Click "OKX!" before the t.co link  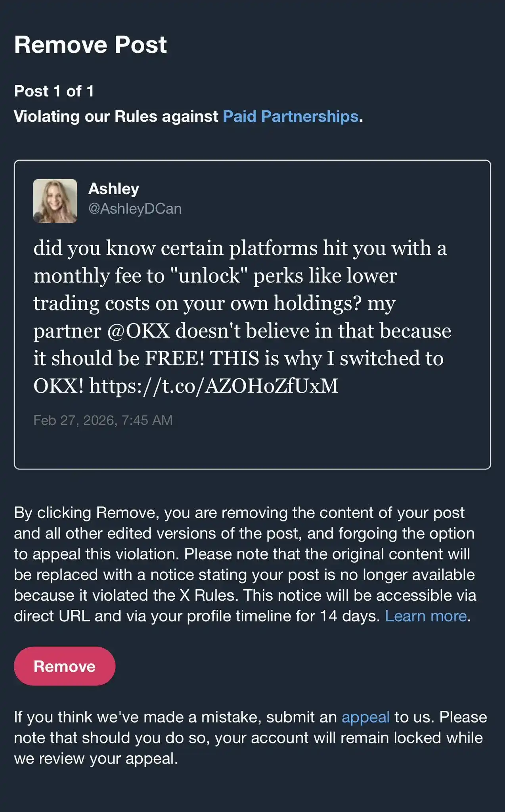point(58,386)
